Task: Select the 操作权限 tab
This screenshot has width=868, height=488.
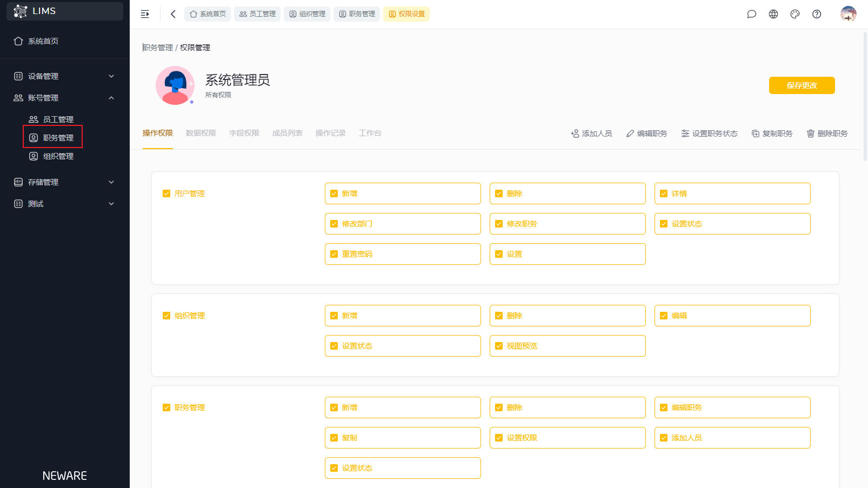Action: tap(158, 133)
